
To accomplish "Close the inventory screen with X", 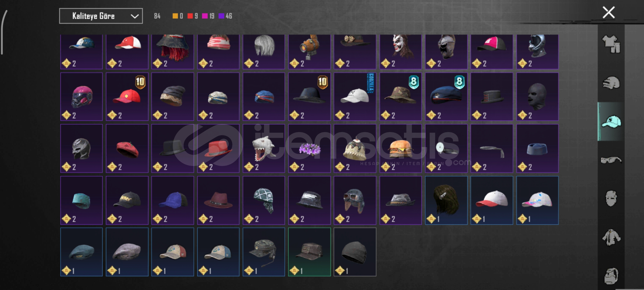I will [x=609, y=12].
